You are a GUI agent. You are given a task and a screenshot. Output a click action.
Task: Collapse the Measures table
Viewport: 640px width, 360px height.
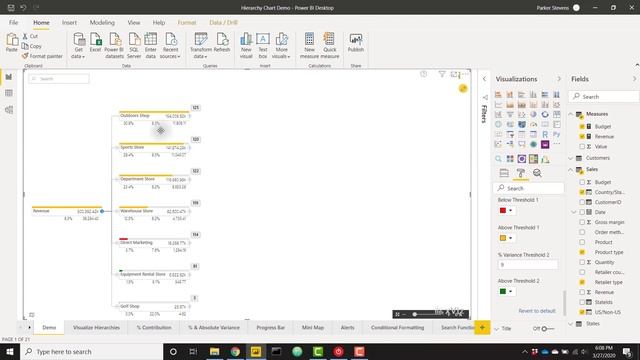click(571, 114)
